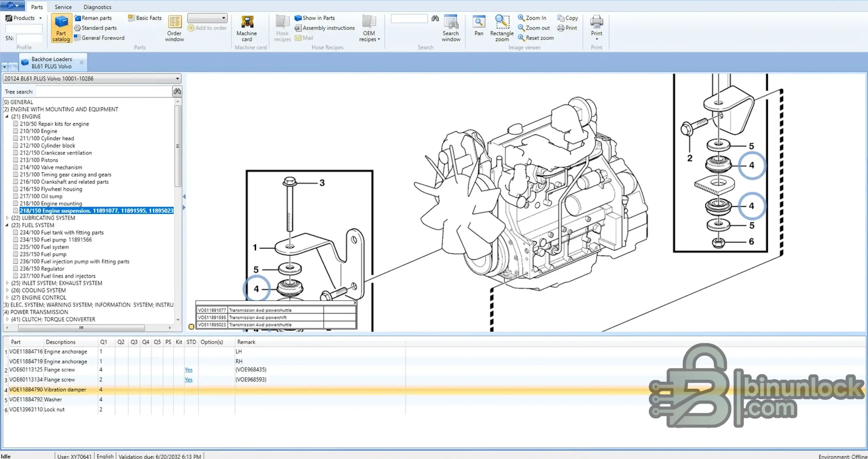868x459 pixels.
Task: Click Reset zoom
Action: pos(536,38)
